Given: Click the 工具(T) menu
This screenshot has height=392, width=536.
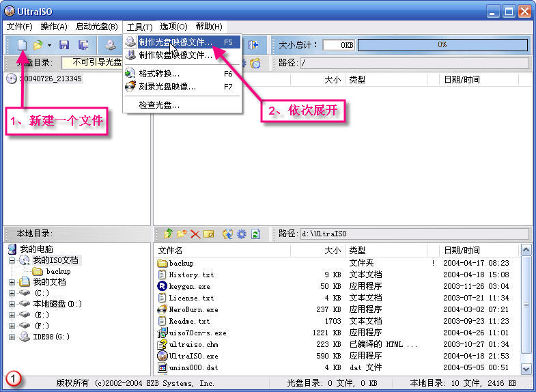Looking at the screenshot, I should pos(139,27).
